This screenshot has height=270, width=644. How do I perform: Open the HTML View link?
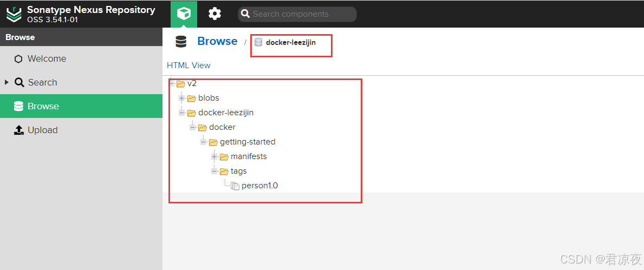click(x=188, y=65)
